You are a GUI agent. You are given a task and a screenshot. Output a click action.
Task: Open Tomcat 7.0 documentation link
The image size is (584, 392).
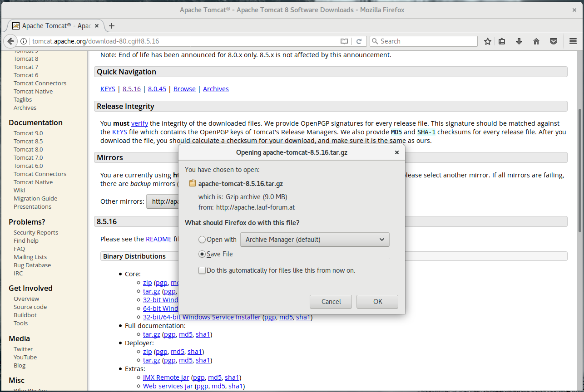point(28,157)
